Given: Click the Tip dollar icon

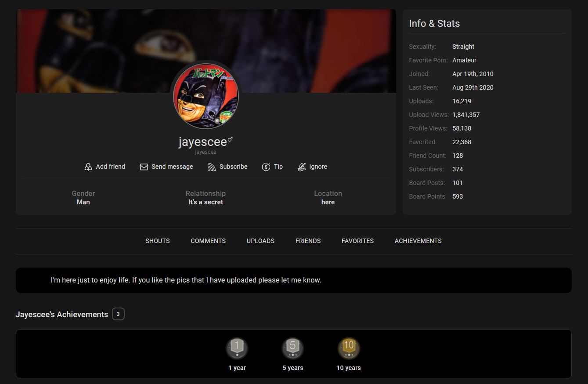Looking at the screenshot, I should click(266, 167).
